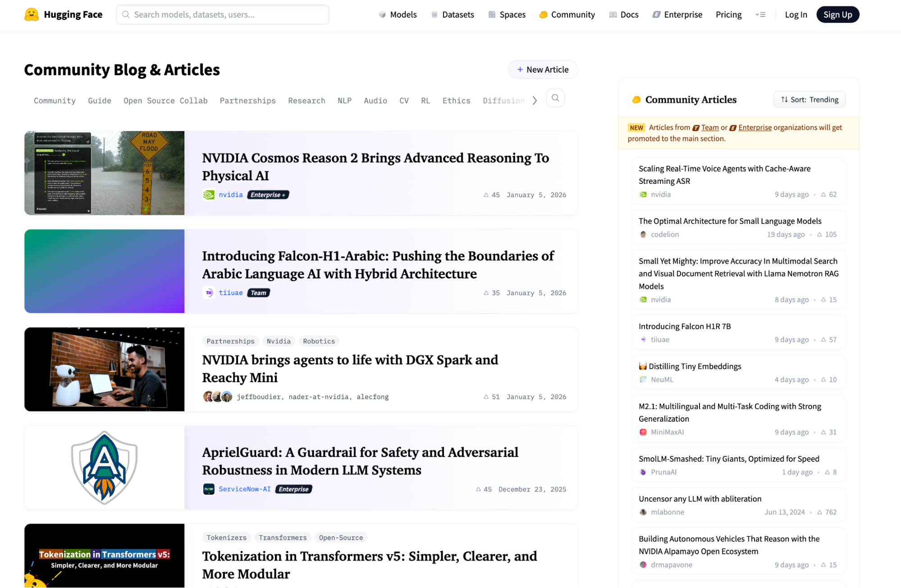Click the ServiceNow-AI avatar icon
The height and width of the screenshot is (588, 901).
209,489
